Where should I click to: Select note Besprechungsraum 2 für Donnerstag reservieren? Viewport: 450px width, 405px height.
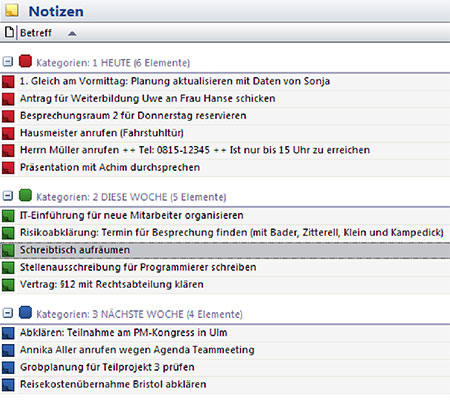click(x=225, y=116)
